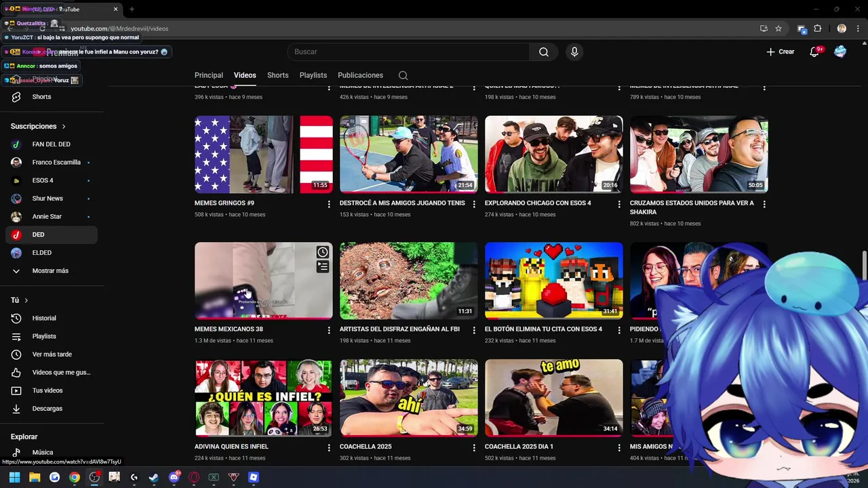Screen dimensions: 868x488
Task: Open options for COACHELLA 2025 video
Action: tap(474, 447)
